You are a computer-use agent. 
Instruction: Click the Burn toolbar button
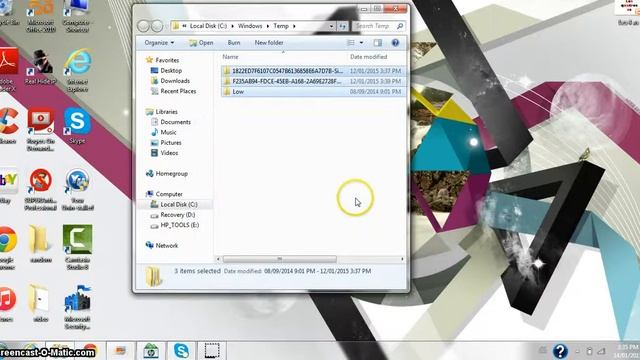[234, 42]
